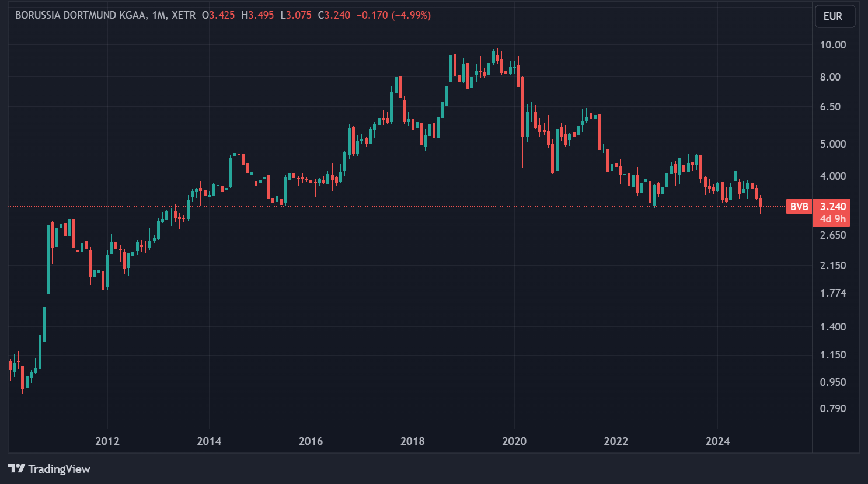Select the open value O3.425
This screenshot has height=484, width=868.
point(218,15)
